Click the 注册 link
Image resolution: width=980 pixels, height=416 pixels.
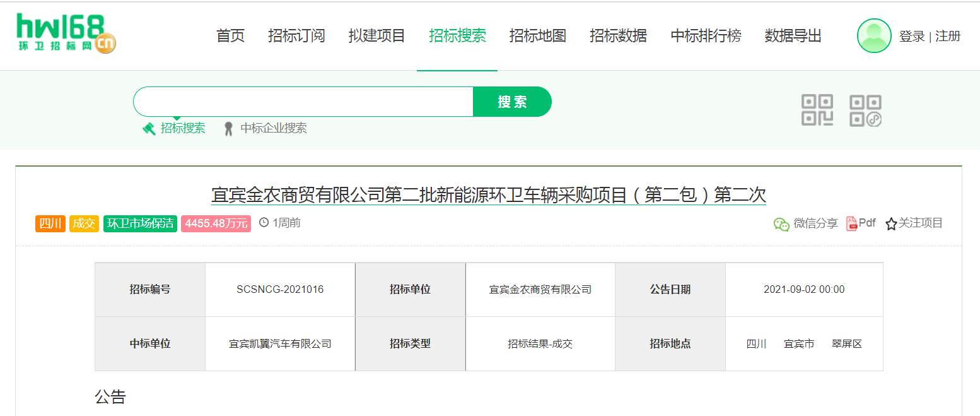pos(948,37)
